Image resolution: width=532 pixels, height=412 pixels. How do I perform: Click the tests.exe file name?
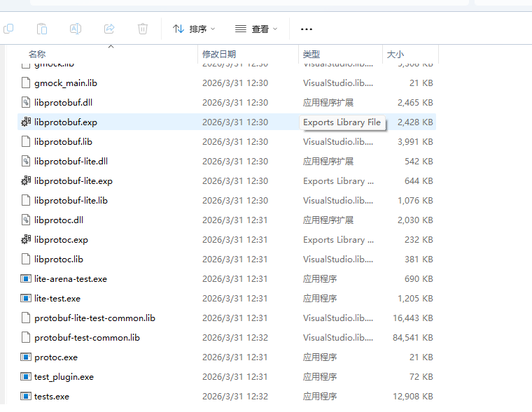click(x=52, y=397)
